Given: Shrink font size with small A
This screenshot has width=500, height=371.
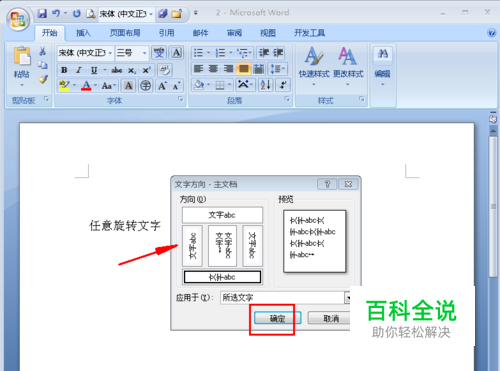Looking at the screenshot, I should [177, 86].
